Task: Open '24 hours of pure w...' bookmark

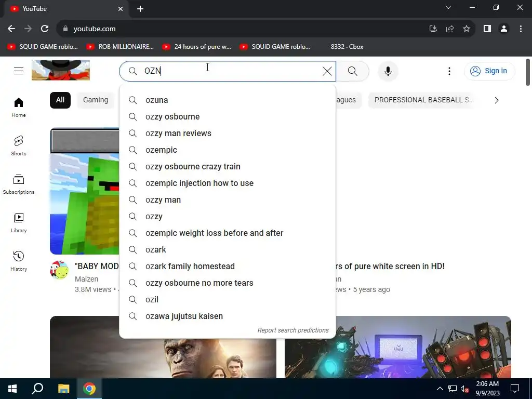Action: 197,47
